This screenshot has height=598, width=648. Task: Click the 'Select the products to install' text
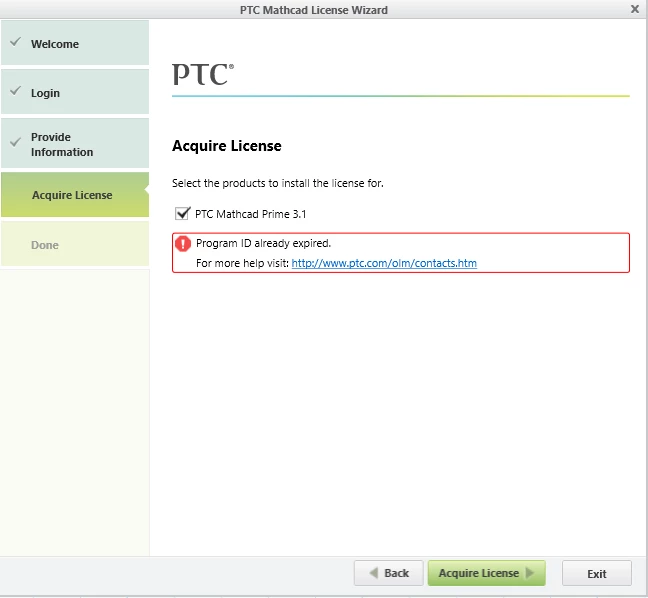(278, 183)
